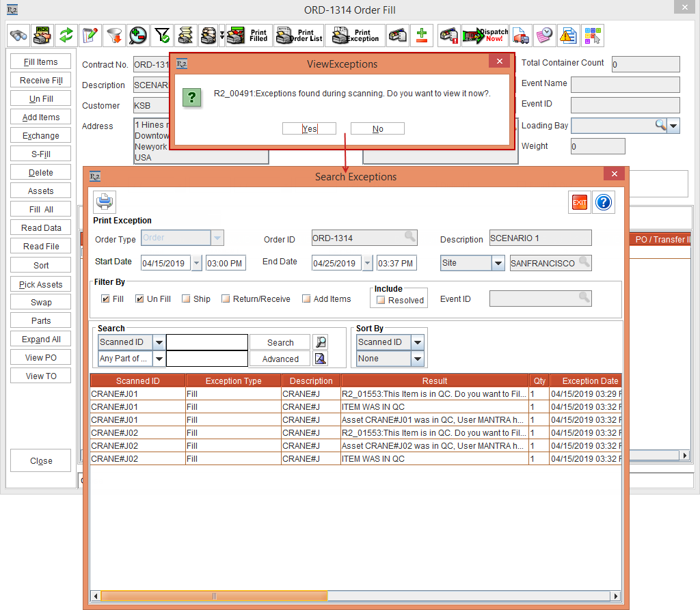Uncheck the Fill filter checkbox
Viewport: 700px width, 610px height.
[x=105, y=299]
